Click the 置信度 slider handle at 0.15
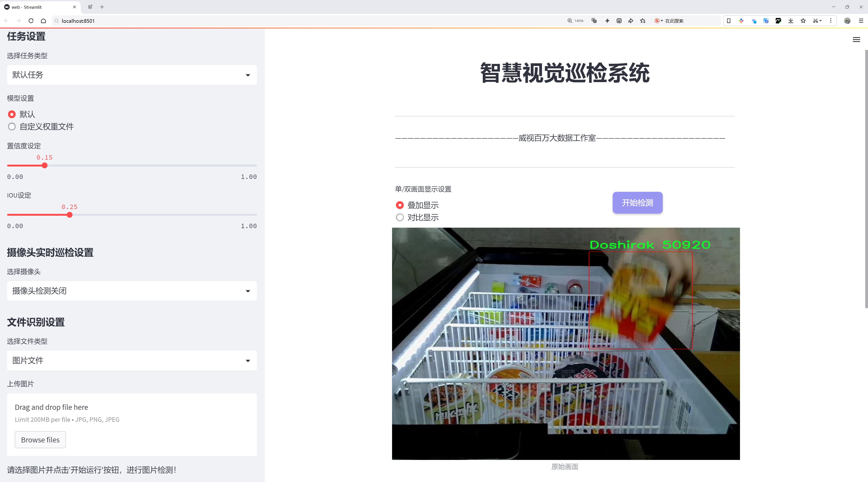 click(45, 166)
